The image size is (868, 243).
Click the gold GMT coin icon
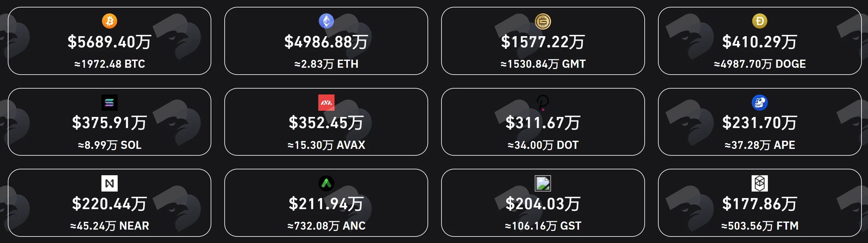coord(543,21)
